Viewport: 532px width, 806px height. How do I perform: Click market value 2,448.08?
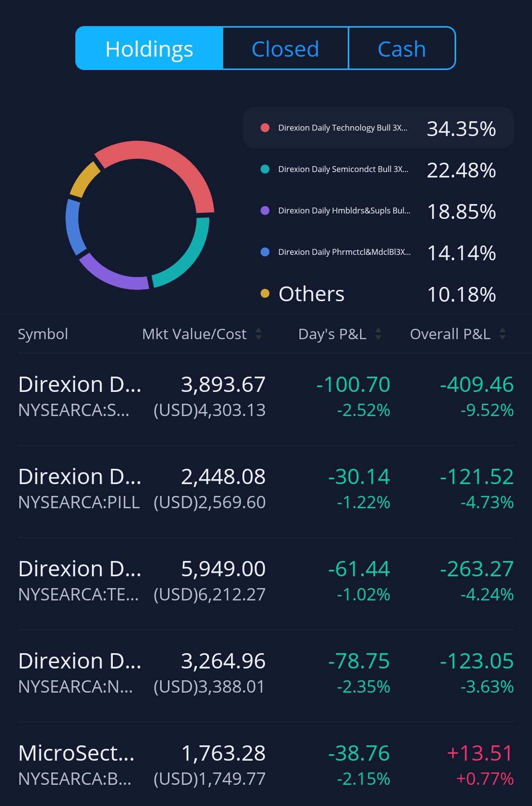tap(223, 477)
